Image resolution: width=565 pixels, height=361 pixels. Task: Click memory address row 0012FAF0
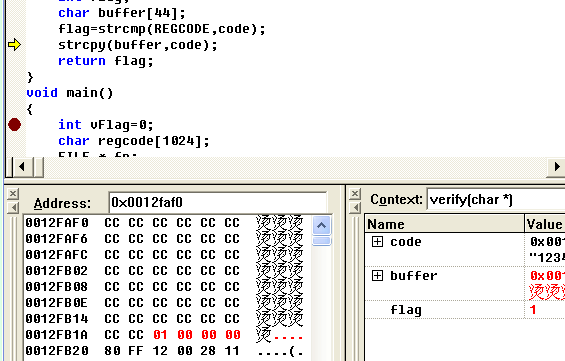[x=164, y=223]
